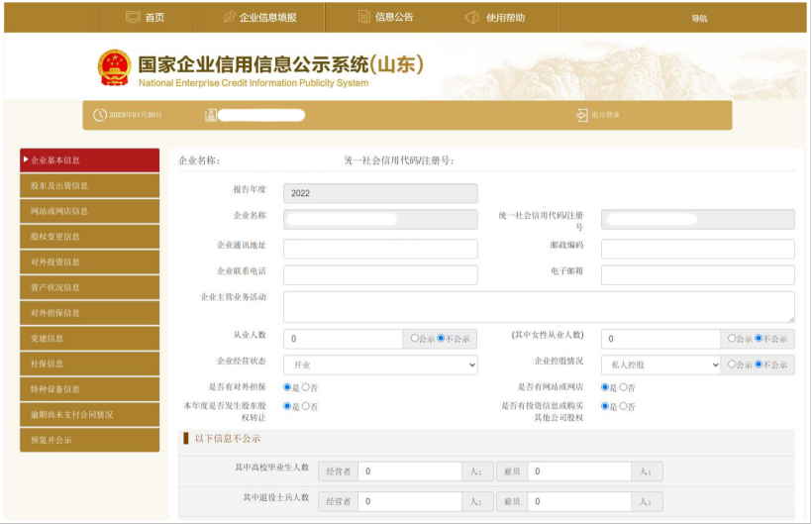Click the 电子邮箱 input field

coord(697,274)
